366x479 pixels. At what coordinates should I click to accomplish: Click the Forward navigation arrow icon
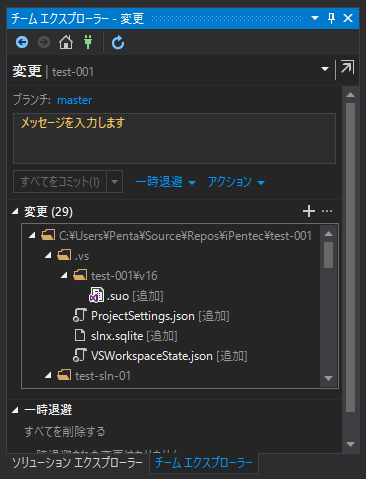click(x=44, y=42)
